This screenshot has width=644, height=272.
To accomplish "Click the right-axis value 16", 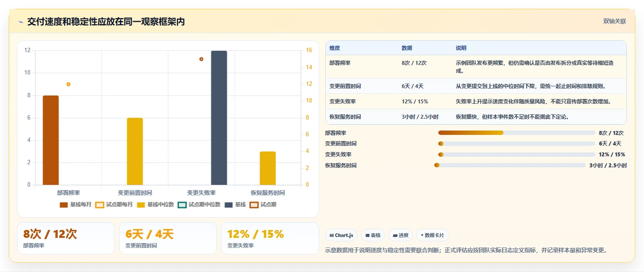I will [309, 50].
